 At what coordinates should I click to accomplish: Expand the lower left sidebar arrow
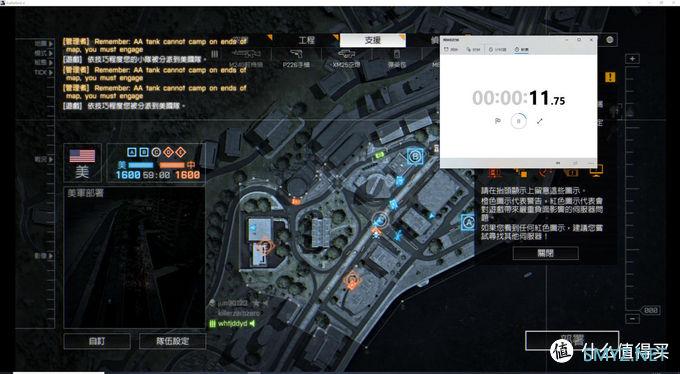tap(51, 256)
